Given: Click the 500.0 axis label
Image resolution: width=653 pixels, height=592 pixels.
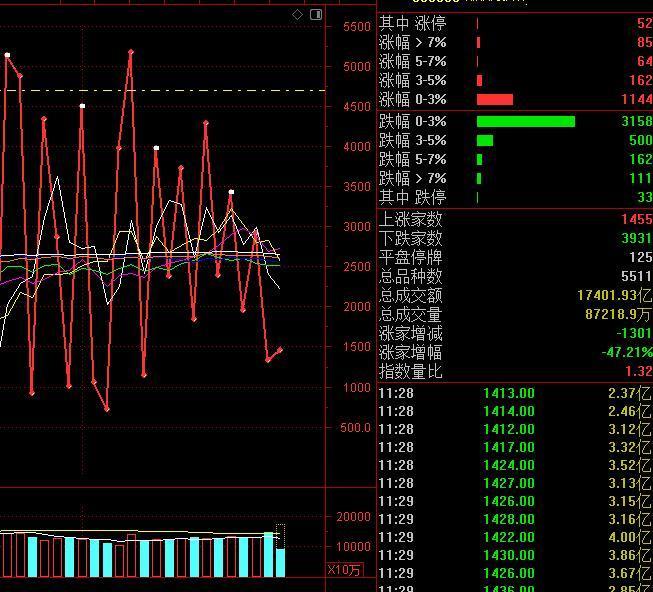Looking at the screenshot, I should coord(355,428).
